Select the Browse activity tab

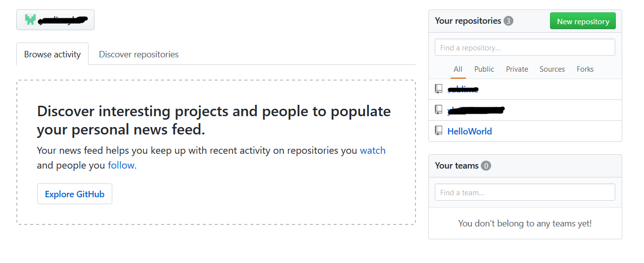[x=52, y=54]
